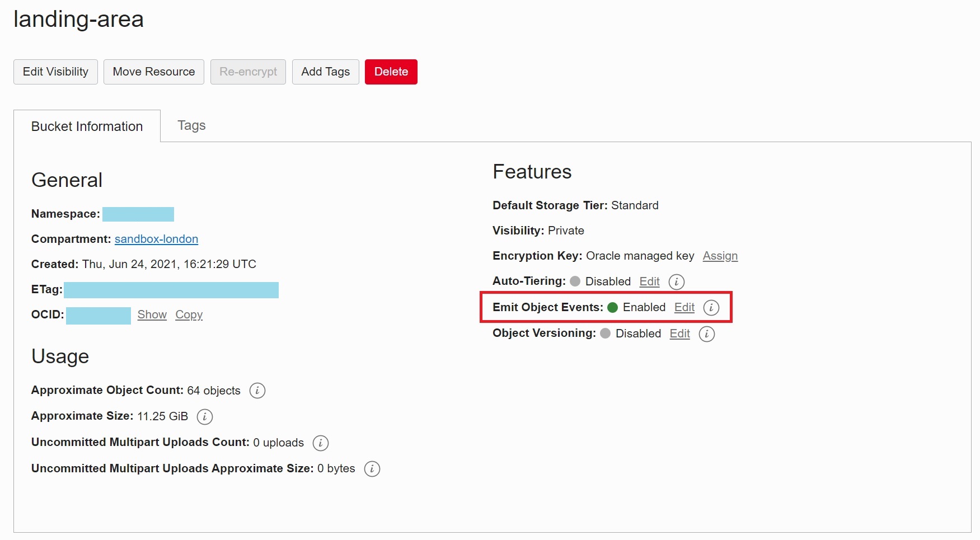This screenshot has width=980, height=540.
Task: Click info icon for Uncommitted Multipart Uploads Count
Action: (320, 443)
